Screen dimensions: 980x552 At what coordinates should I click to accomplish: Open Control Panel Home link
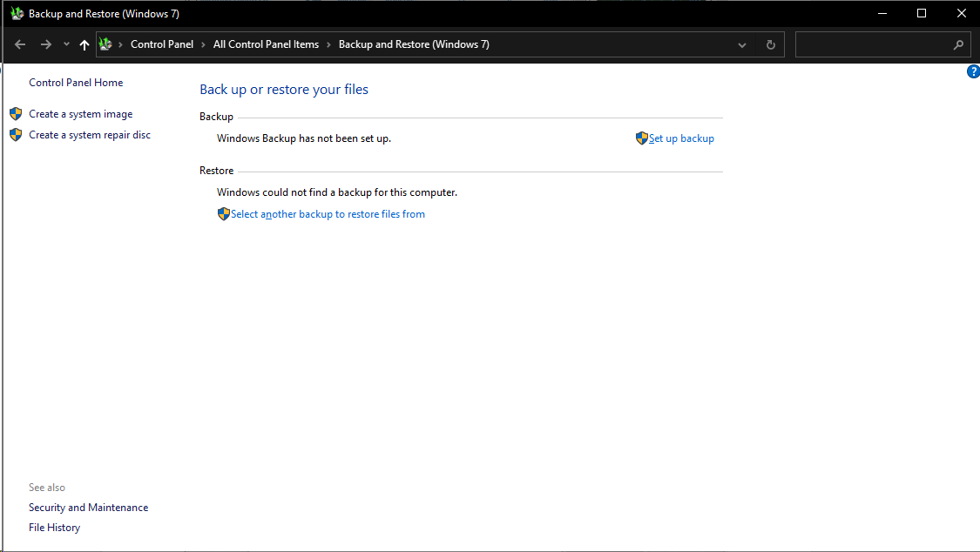(x=76, y=83)
